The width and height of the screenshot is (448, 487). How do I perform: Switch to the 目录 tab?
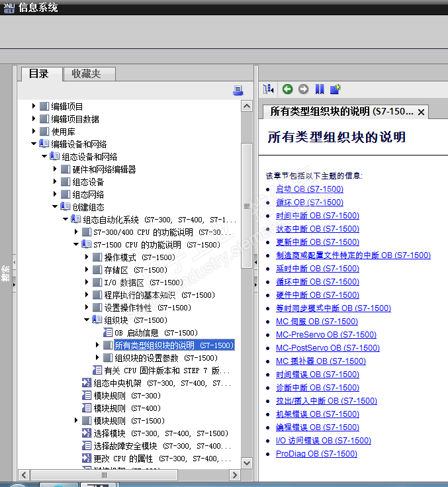pyautogui.click(x=42, y=74)
